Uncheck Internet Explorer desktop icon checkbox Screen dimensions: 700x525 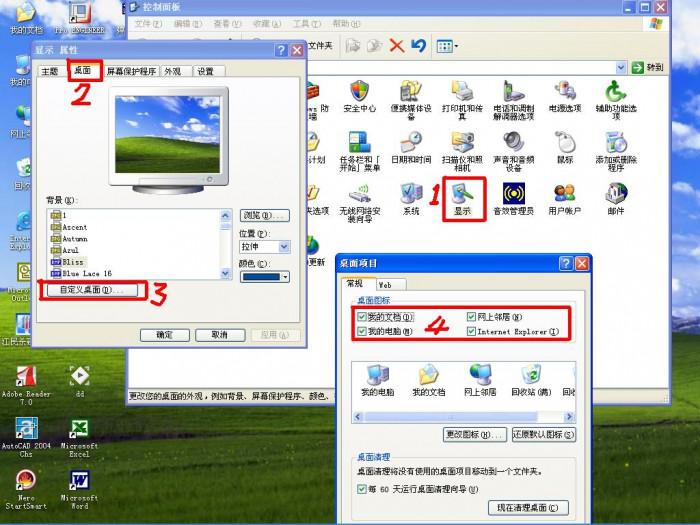[x=471, y=331]
